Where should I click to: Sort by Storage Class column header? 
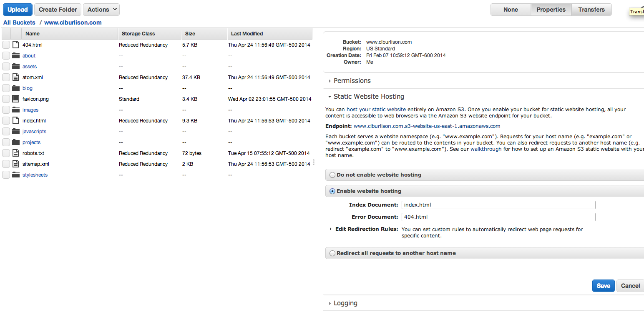click(x=149, y=34)
